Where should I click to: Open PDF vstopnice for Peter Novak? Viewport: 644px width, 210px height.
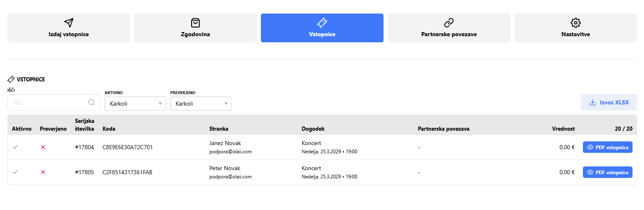pyautogui.click(x=607, y=172)
